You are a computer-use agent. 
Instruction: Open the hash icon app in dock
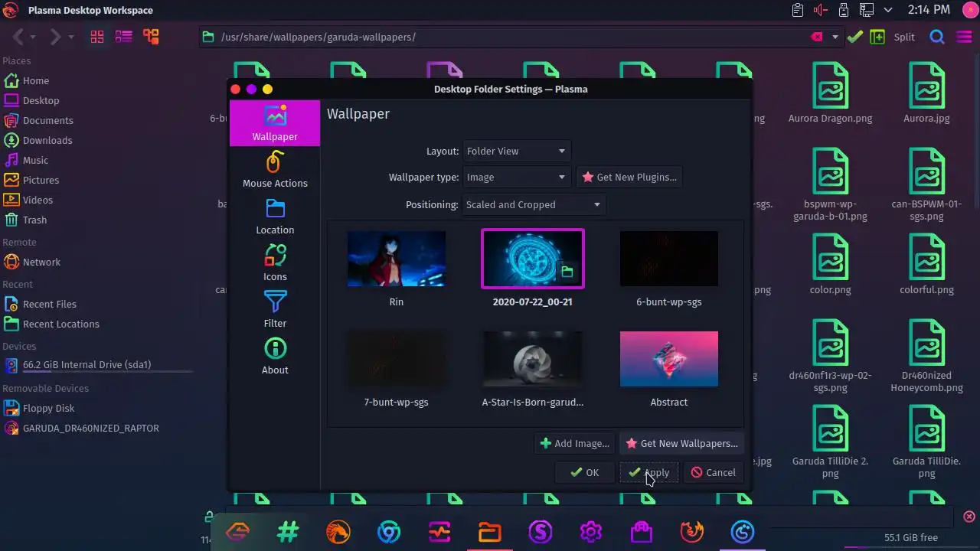point(288,532)
